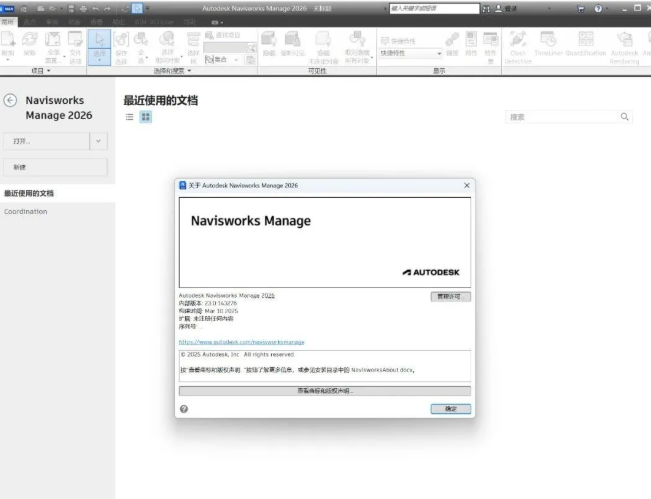Viewport: 651px width, 499px height.
Task: Click the help question mark in About dialog
Action: 184,409
